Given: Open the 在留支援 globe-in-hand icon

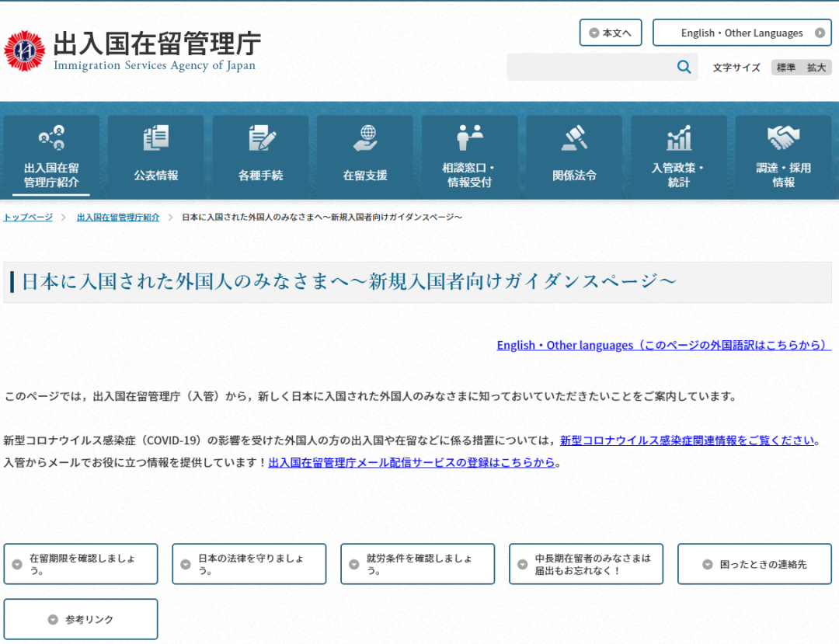Looking at the screenshot, I should pos(365,138).
